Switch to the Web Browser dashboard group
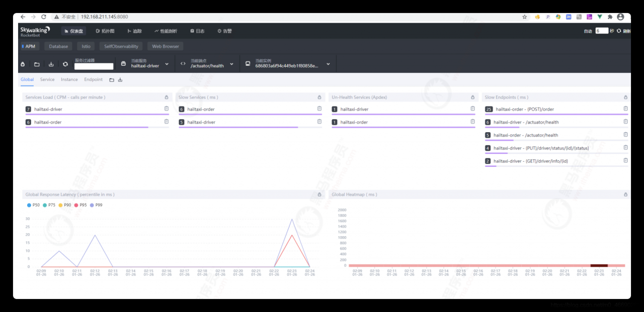 [x=166, y=46]
